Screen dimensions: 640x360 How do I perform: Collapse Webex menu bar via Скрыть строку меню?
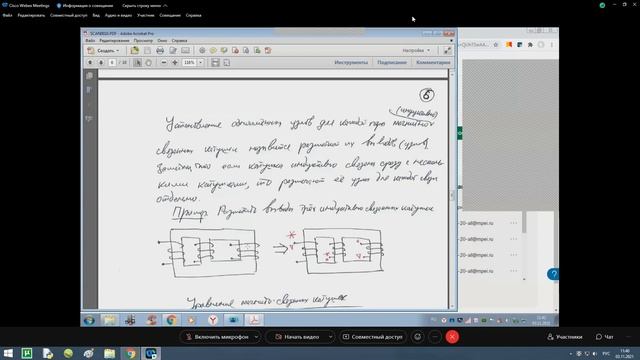[x=144, y=6]
